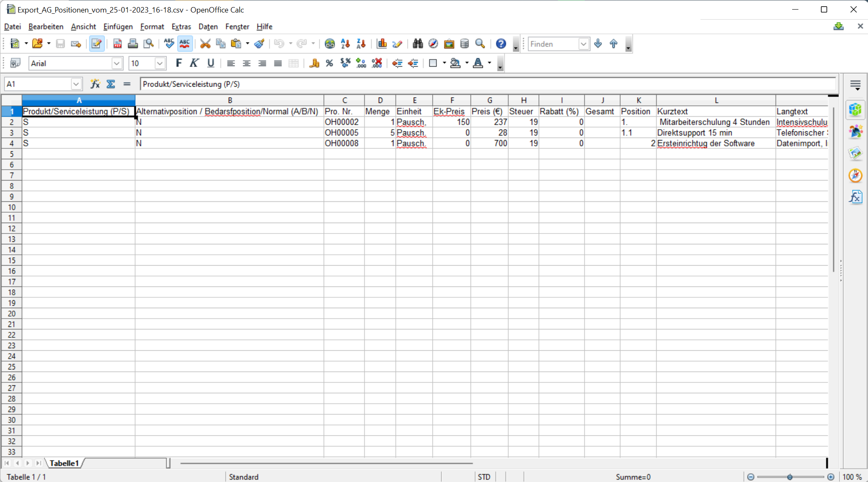Toggle Edit File mode icon
868x482 pixels.
tap(97, 44)
